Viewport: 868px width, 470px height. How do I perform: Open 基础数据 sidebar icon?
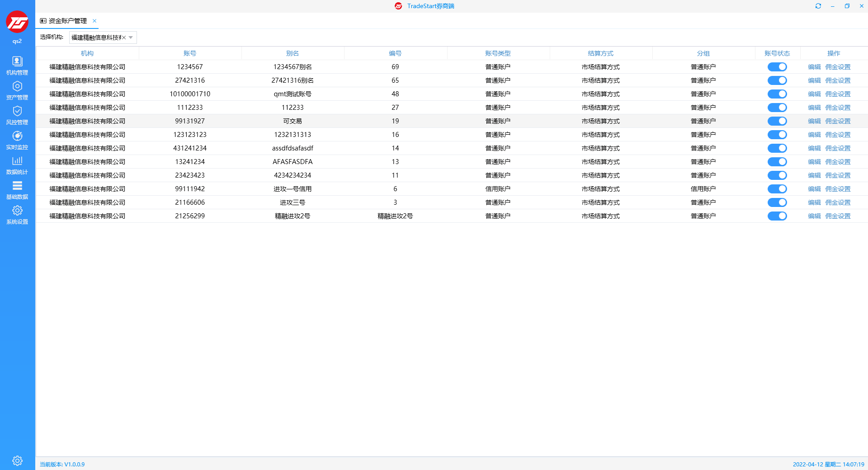17,189
